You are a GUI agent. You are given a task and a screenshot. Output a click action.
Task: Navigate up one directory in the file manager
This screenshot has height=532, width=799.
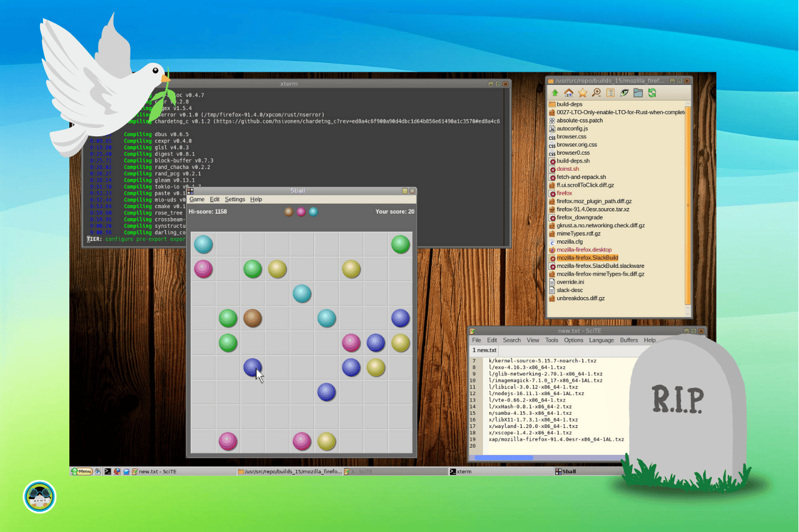click(555, 93)
